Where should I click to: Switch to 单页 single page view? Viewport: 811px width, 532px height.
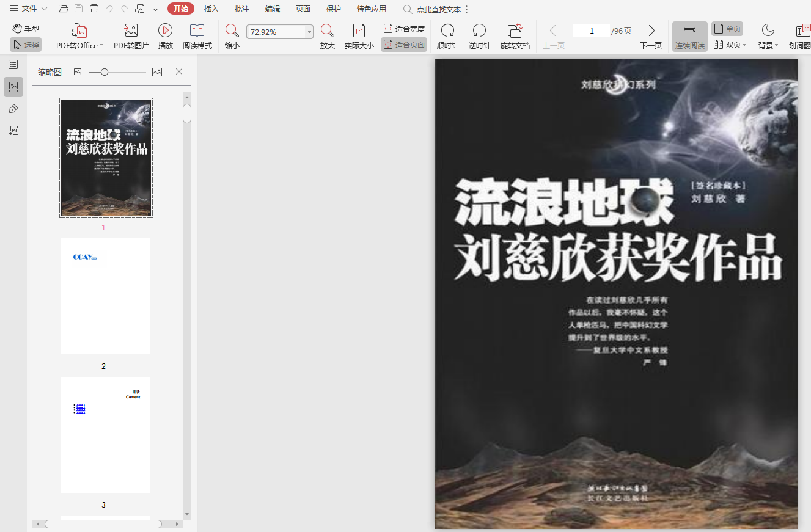coord(727,29)
